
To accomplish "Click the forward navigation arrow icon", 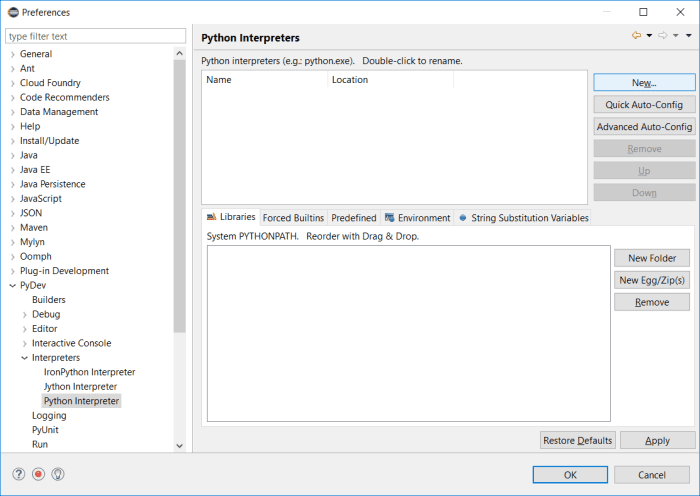I will [663, 35].
